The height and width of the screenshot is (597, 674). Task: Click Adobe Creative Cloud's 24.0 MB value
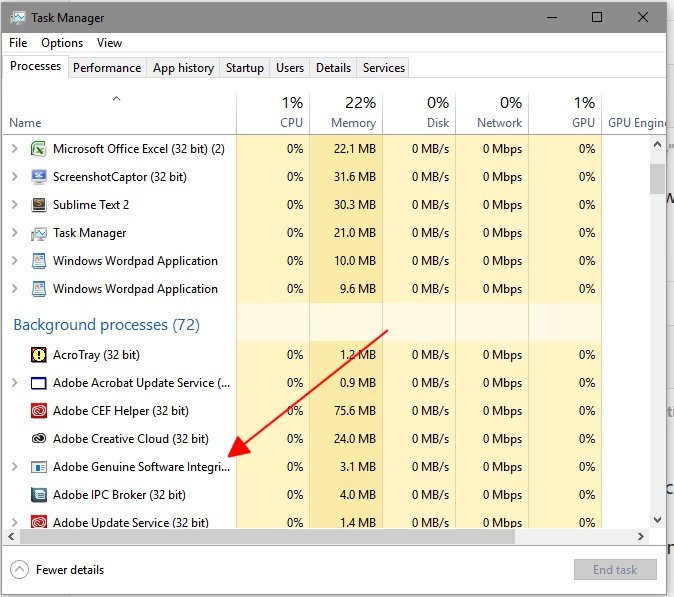coord(355,438)
